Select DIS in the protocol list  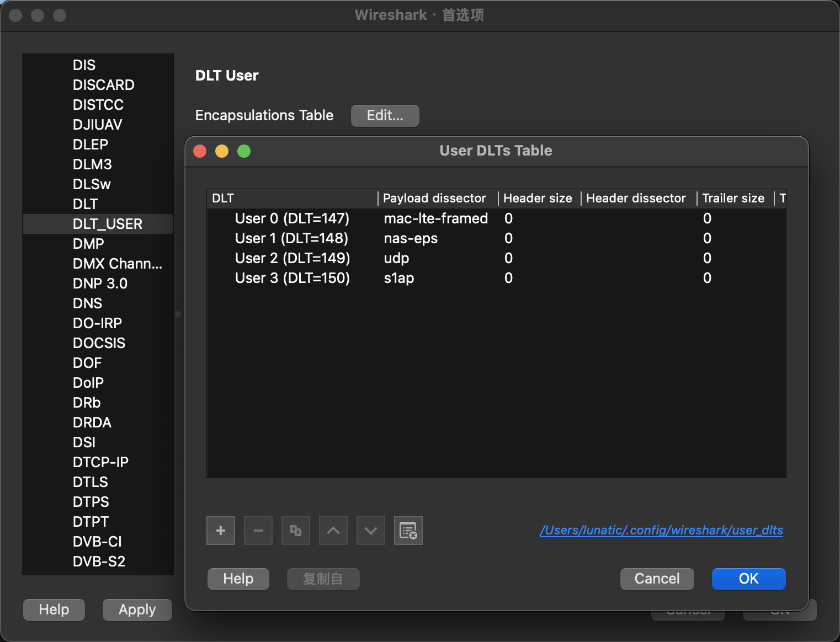pos(98,65)
